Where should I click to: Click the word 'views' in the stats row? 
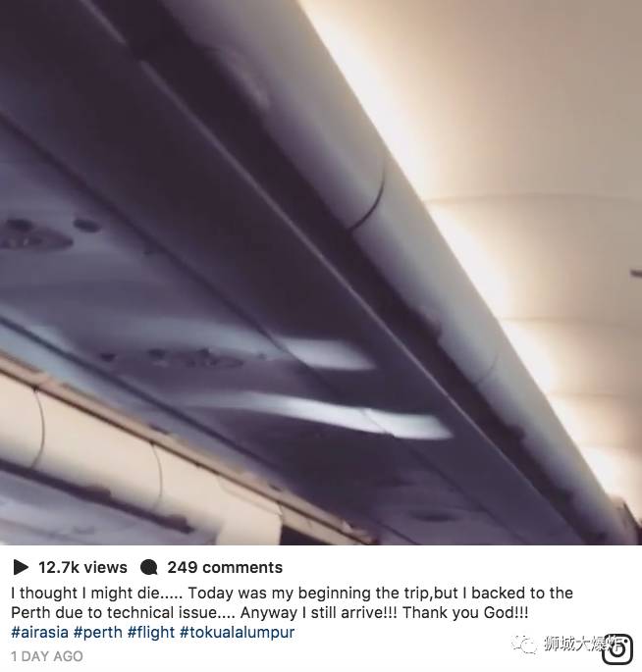pyautogui.click(x=106, y=567)
